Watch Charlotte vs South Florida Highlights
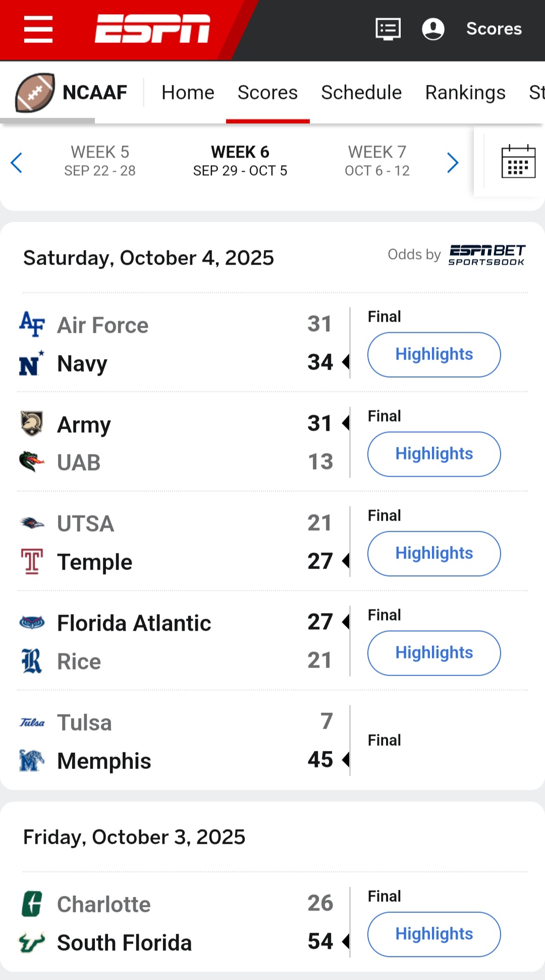This screenshot has width=545, height=980. (x=434, y=934)
